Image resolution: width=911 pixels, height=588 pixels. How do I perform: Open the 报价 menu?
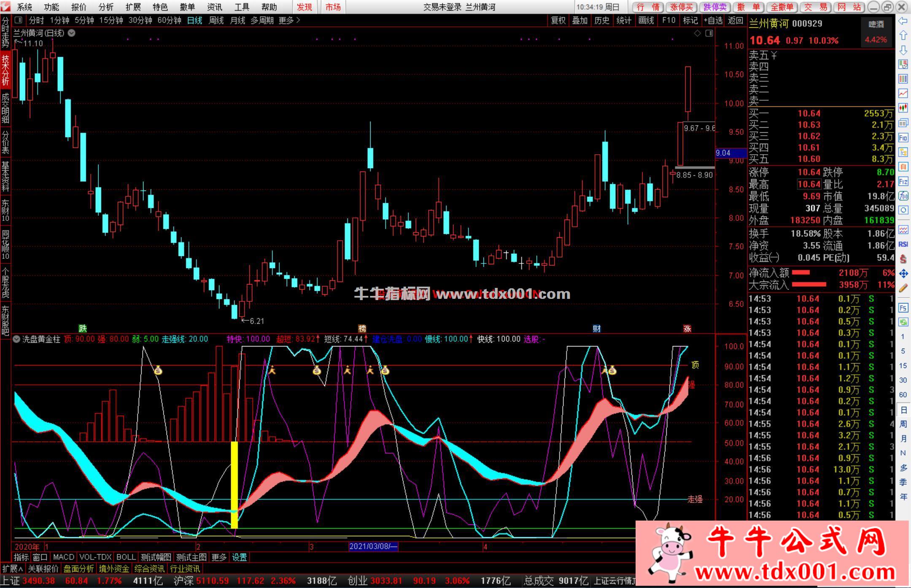tap(79, 7)
